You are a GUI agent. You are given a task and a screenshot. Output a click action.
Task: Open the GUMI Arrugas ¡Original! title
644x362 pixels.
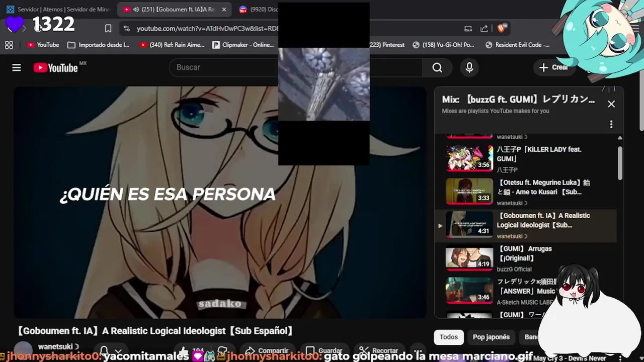[x=525, y=253]
